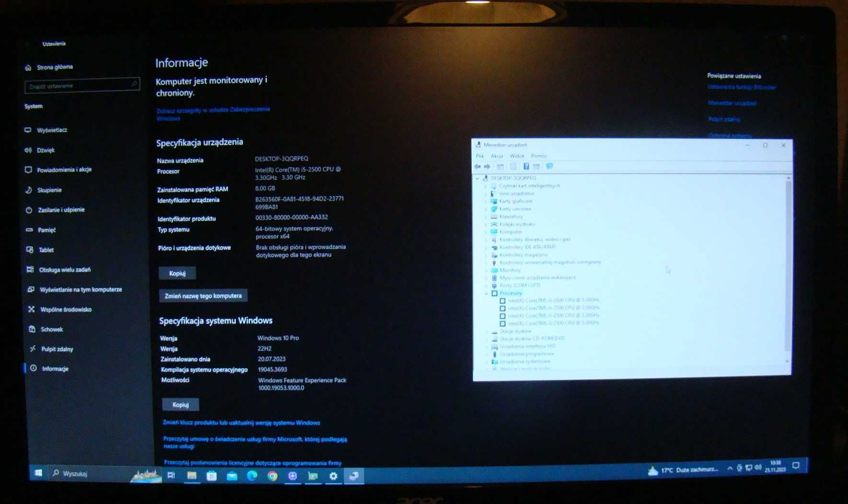Image resolution: width=848 pixels, height=504 pixels.
Task: Open the Zmień klucz produktu link
Action: click(241, 423)
